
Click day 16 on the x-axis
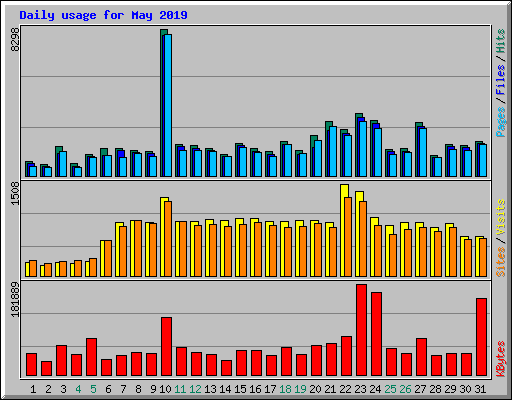255,389
